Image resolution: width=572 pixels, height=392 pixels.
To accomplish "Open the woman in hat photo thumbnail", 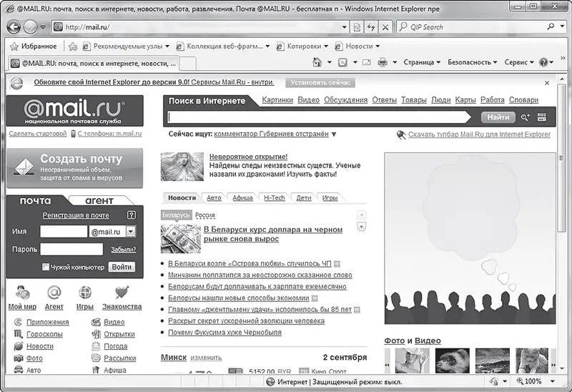I will click(413, 361).
